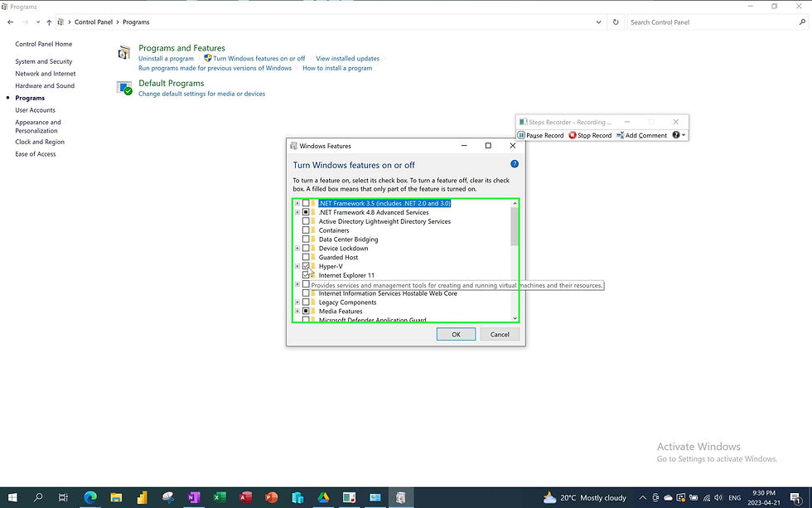Screen dimensions: 812x508
Task: Expand the Device Lockdown node
Action: click(297, 248)
